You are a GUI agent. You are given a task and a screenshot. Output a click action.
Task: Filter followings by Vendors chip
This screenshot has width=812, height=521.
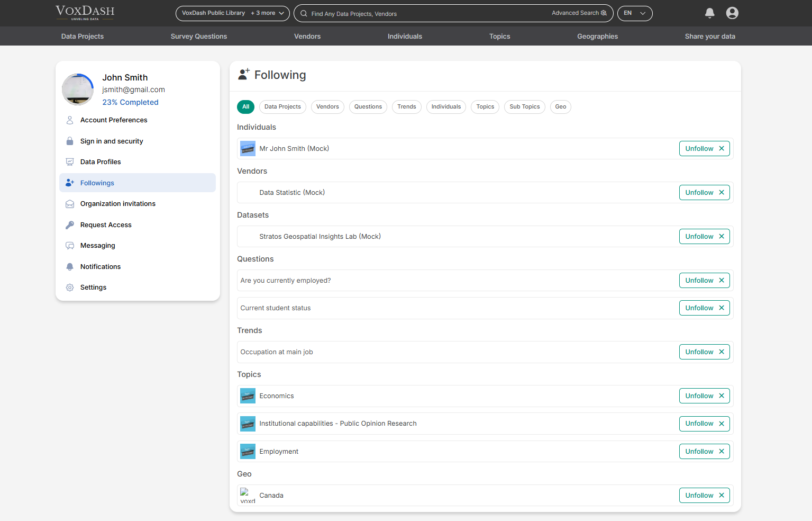(x=327, y=107)
